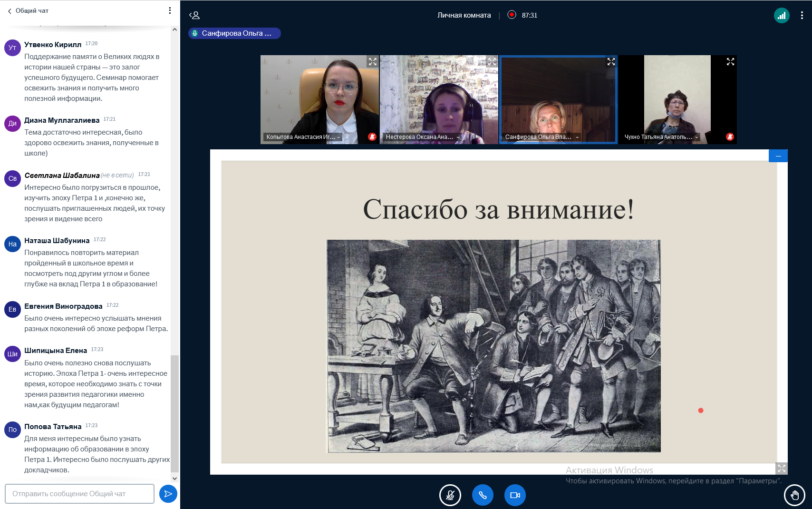This screenshot has height=509, width=812.
Task: Click Общий чат header title
Action: pyautogui.click(x=32, y=10)
